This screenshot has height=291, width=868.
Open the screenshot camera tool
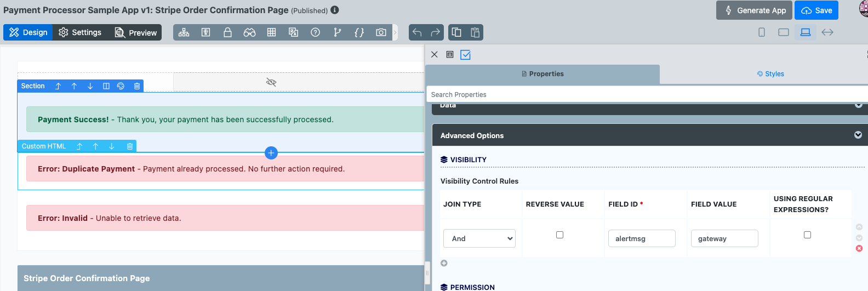point(381,32)
